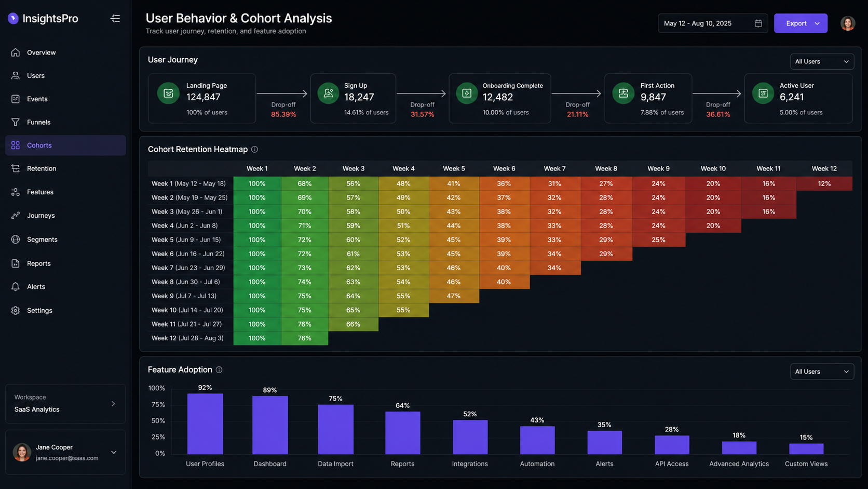This screenshot has height=489, width=868.
Task: Expand the SaaS Analytics workspace selector
Action: (x=65, y=403)
